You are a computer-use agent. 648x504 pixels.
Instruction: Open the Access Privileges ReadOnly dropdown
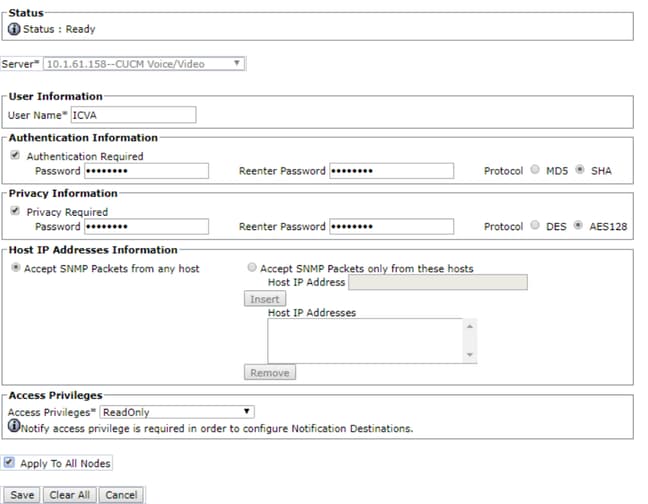click(x=177, y=412)
